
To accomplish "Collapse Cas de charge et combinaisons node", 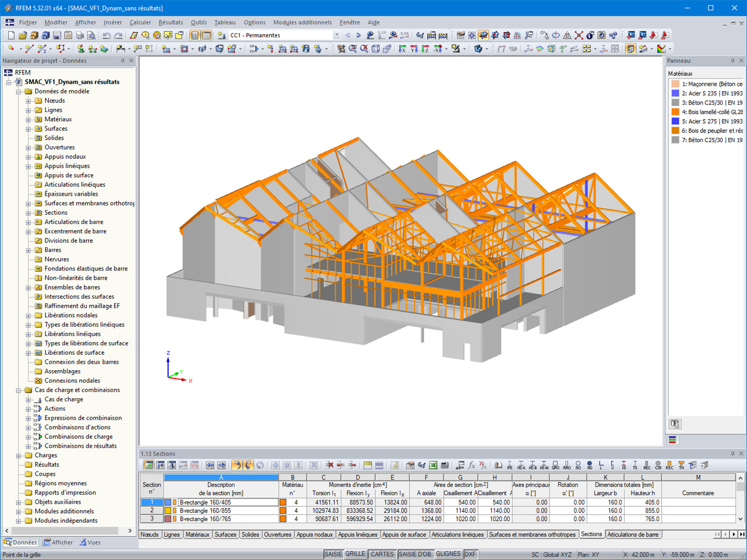I will pos(19,390).
